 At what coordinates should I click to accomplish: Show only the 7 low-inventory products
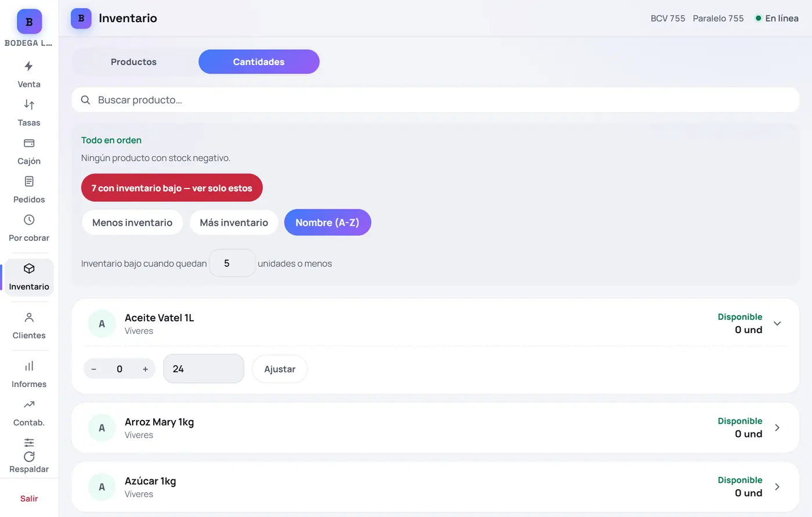click(172, 188)
